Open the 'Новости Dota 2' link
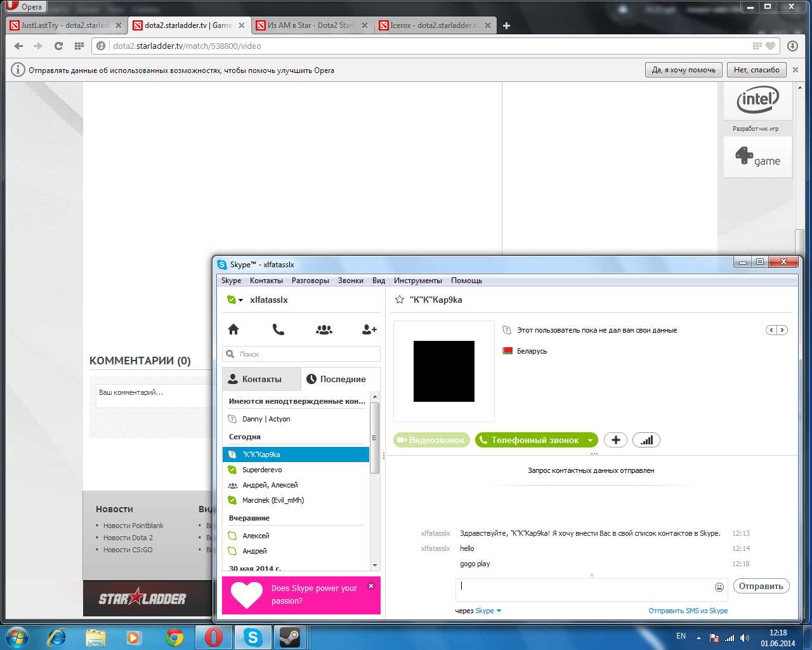The height and width of the screenshot is (650, 812). click(128, 538)
